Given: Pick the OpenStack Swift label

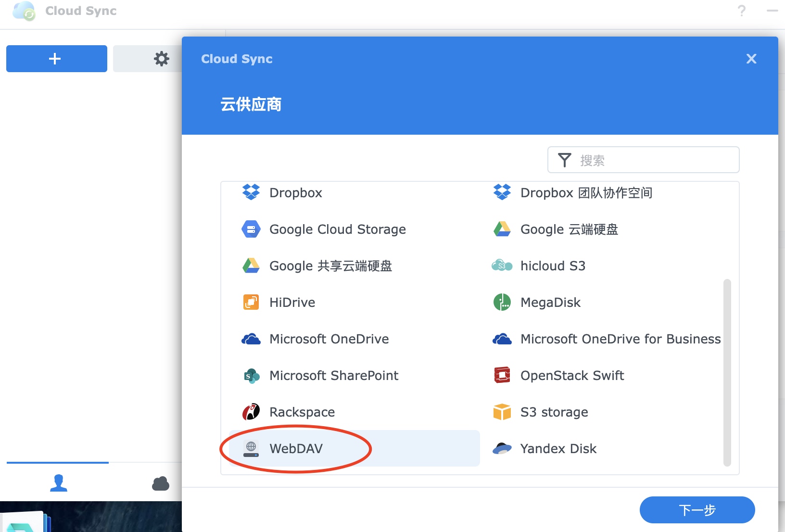Looking at the screenshot, I should (572, 376).
